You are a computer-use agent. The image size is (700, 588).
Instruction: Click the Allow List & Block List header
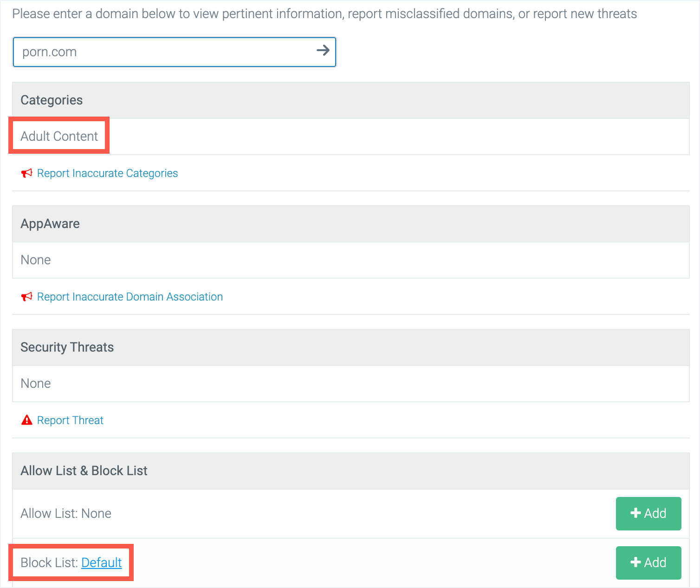coord(84,470)
